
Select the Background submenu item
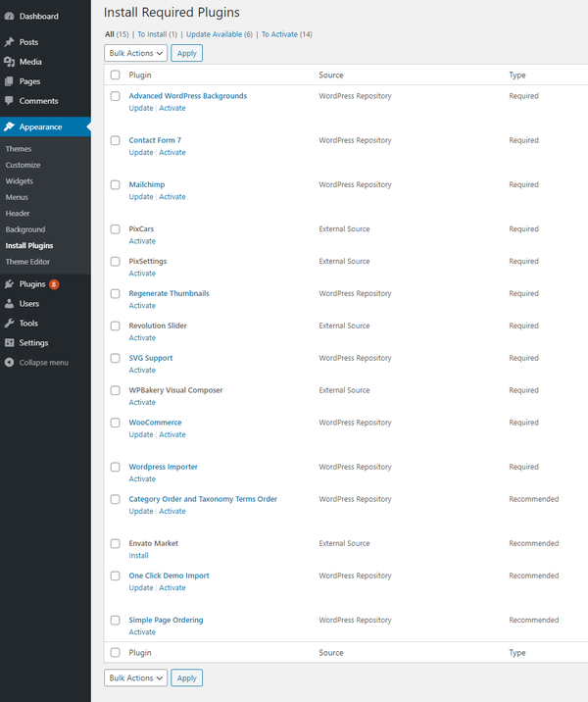(25, 229)
